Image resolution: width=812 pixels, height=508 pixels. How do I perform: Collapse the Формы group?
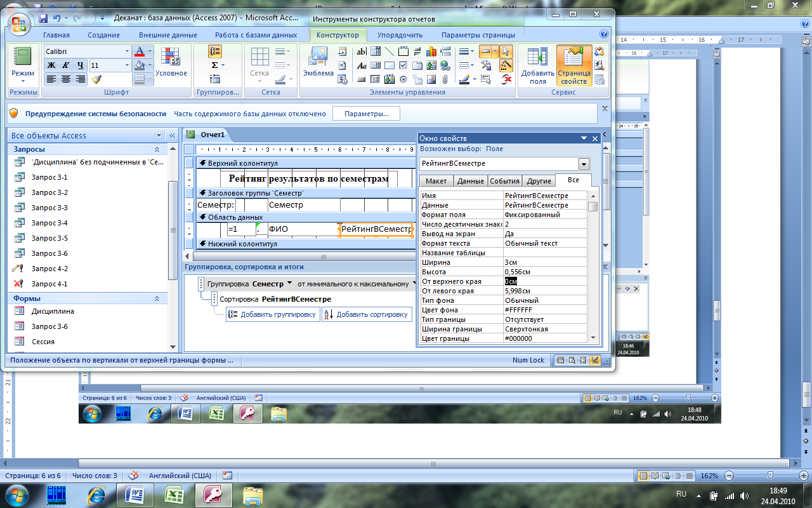[x=157, y=298]
